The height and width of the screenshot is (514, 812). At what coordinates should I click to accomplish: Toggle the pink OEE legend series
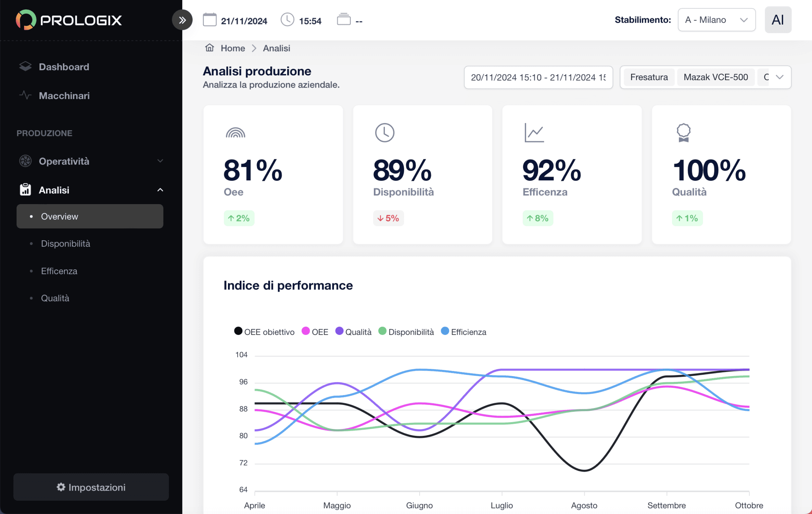(x=315, y=332)
